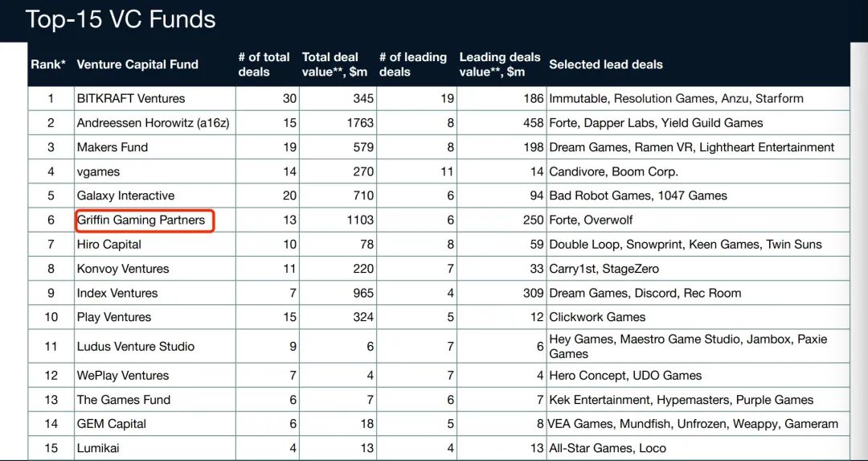Select the Konvoy Ventures cell
The height and width of the screenshot is (461, 868).
[123, 269]
